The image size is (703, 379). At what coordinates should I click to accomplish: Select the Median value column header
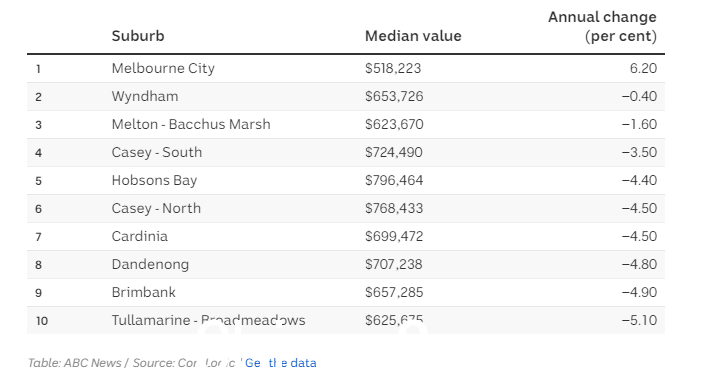pyautogui.click(x=413, y=36)
